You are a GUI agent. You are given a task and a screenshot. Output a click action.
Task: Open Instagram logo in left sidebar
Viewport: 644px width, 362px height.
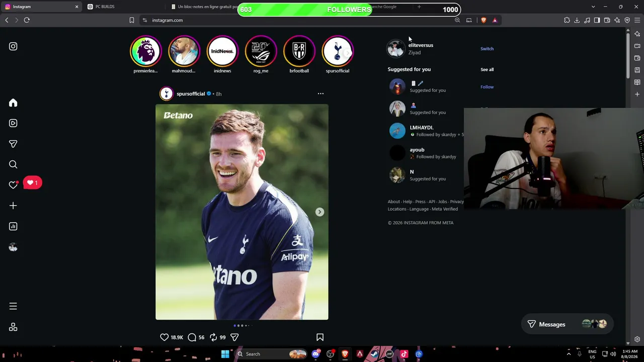click(x=13, y=46)
